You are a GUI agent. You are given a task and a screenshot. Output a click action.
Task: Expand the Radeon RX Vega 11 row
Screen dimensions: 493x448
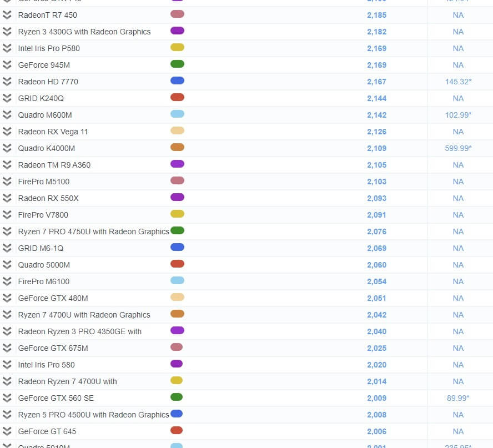(x=7, y=132)
